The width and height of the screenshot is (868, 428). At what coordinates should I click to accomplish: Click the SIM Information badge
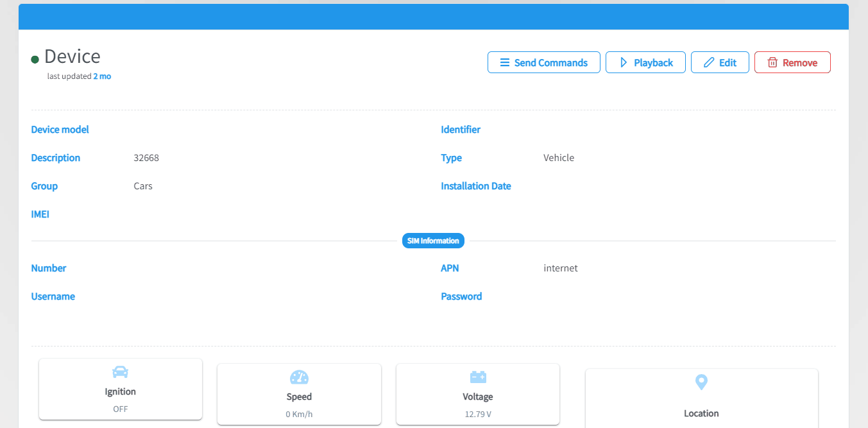point(433,241)
